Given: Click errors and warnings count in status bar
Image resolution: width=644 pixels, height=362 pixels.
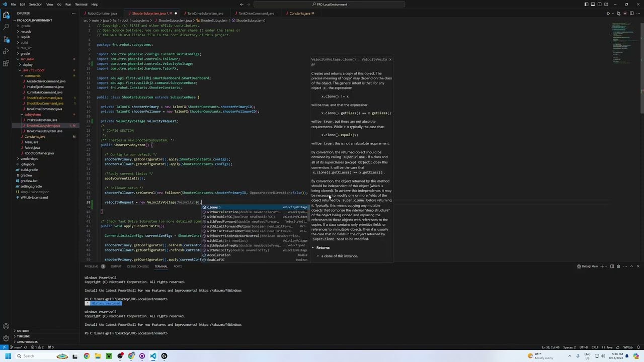Looking at the screenshot, I should tap(37, 347).
